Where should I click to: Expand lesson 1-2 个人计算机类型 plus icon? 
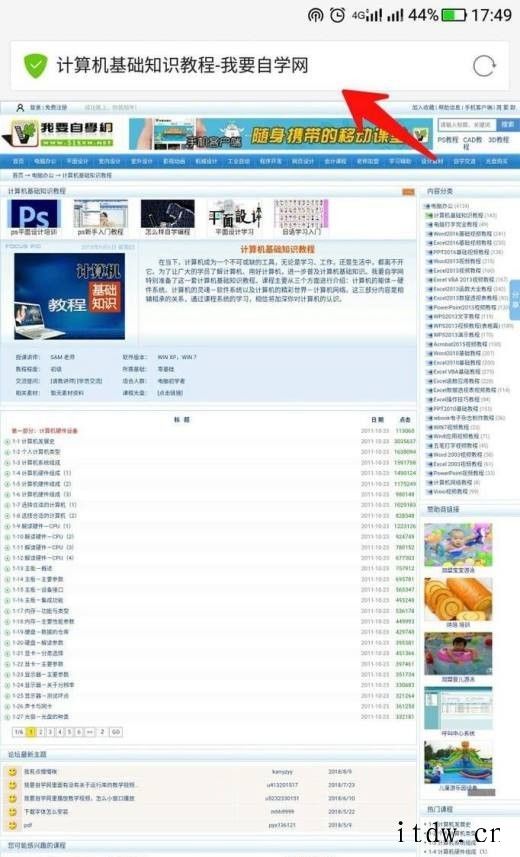(x=8, y=452)
